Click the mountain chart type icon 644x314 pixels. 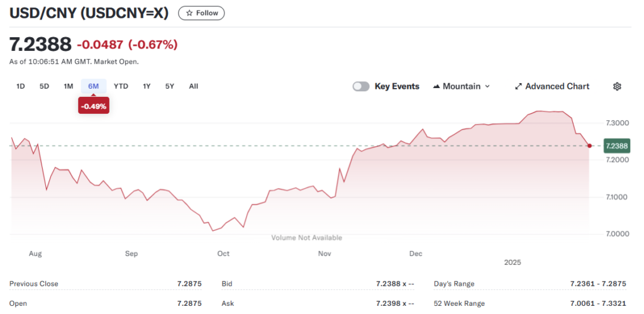[436, 86]
